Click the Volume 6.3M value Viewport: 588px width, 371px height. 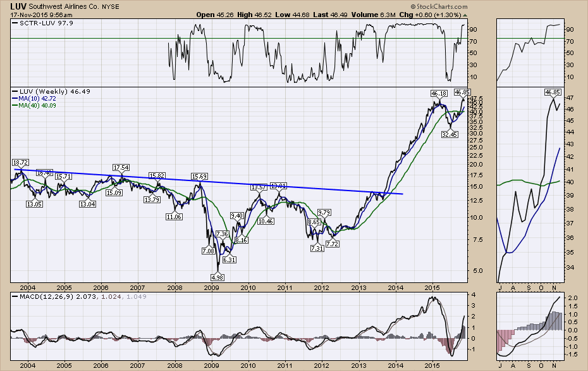(374, 15)
